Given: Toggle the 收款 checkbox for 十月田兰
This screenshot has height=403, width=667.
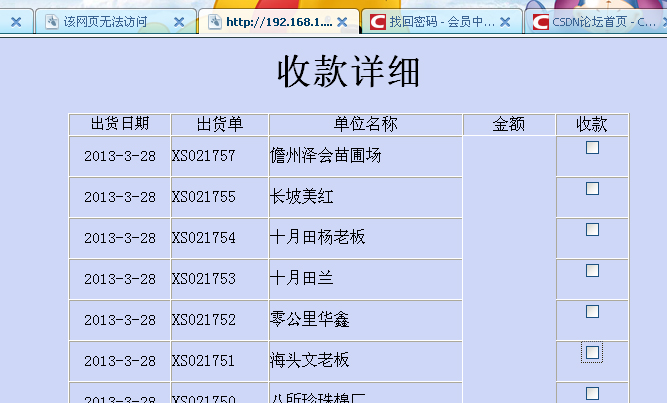Looking at the screenshot, I should [593, 271].
